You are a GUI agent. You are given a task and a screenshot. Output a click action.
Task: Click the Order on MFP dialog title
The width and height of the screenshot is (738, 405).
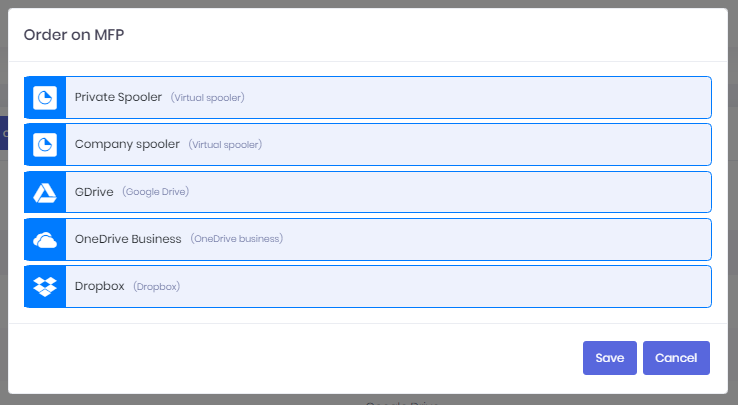click(x=74, y=35)
